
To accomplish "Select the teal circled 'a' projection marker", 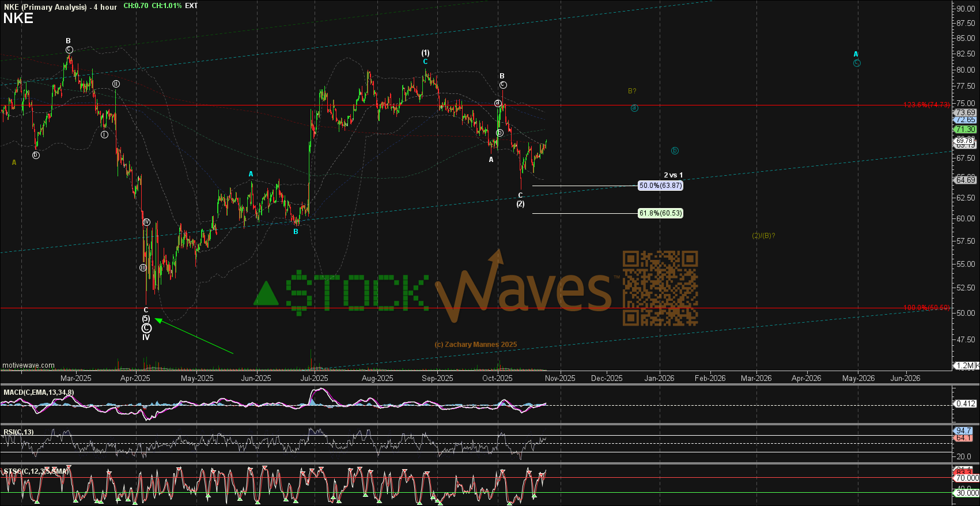I will pos(634,108).
